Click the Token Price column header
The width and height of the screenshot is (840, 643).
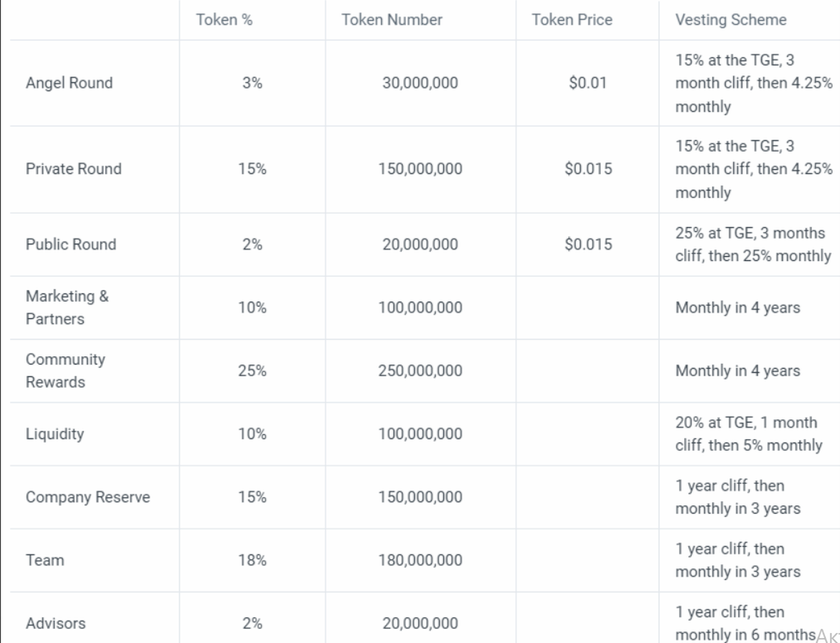point(572,20)
